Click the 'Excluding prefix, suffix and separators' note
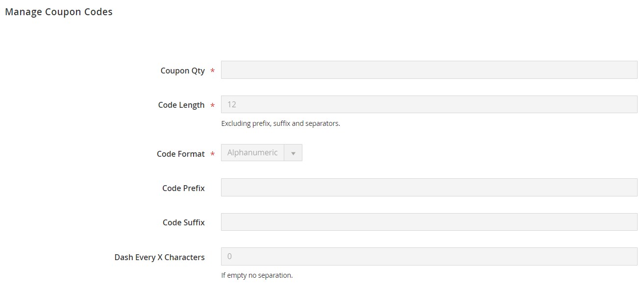 (x=280, y=123)
